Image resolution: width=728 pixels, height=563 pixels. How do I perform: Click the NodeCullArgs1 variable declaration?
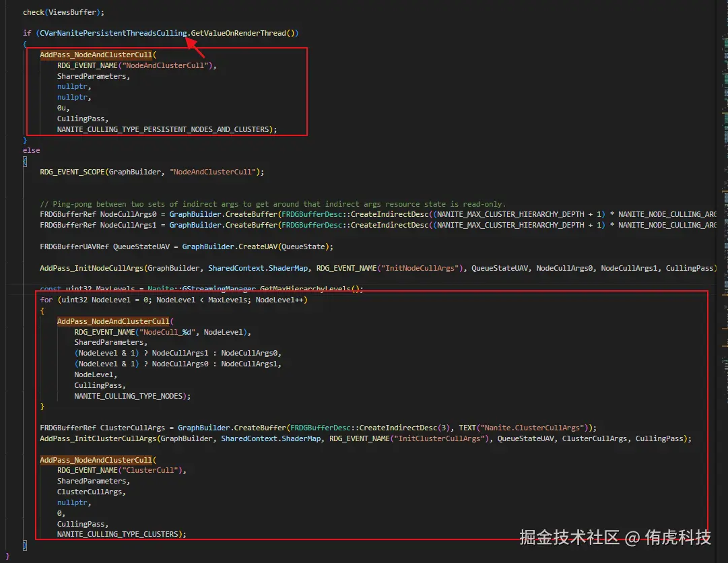(x=129, y=225)
